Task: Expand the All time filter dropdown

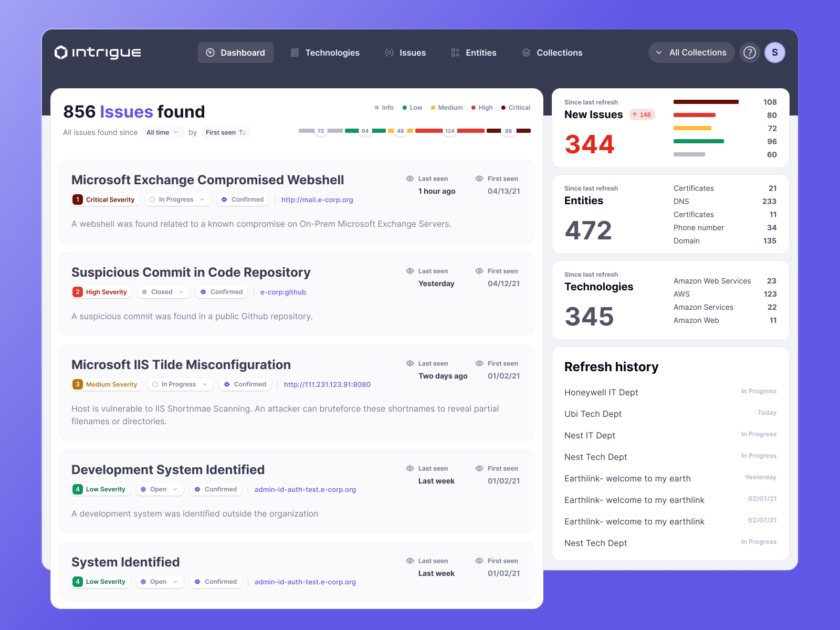Action: [x=163, y=132]
